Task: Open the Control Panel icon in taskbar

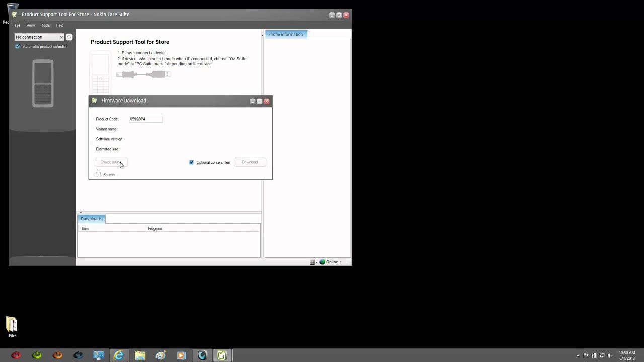Action: coord(99,355)
